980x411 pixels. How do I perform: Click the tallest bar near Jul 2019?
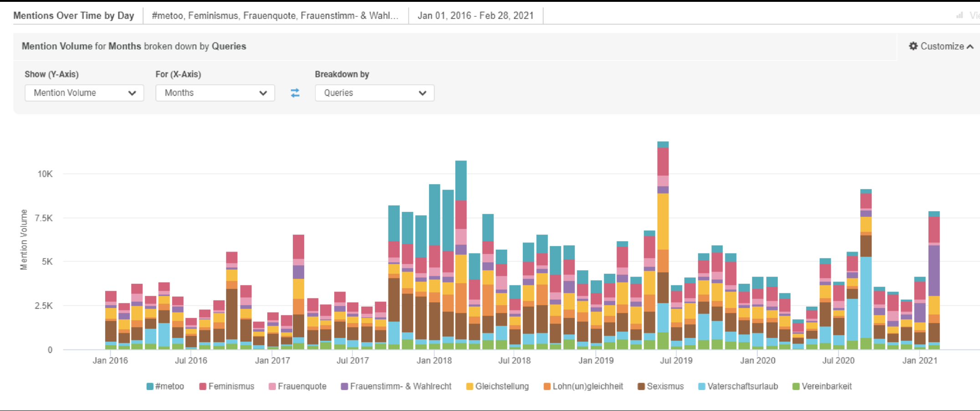click(663, 246)
